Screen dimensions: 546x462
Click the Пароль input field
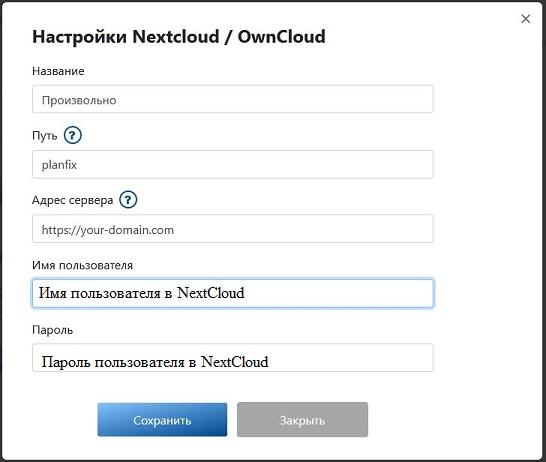[x=233, y=358]
